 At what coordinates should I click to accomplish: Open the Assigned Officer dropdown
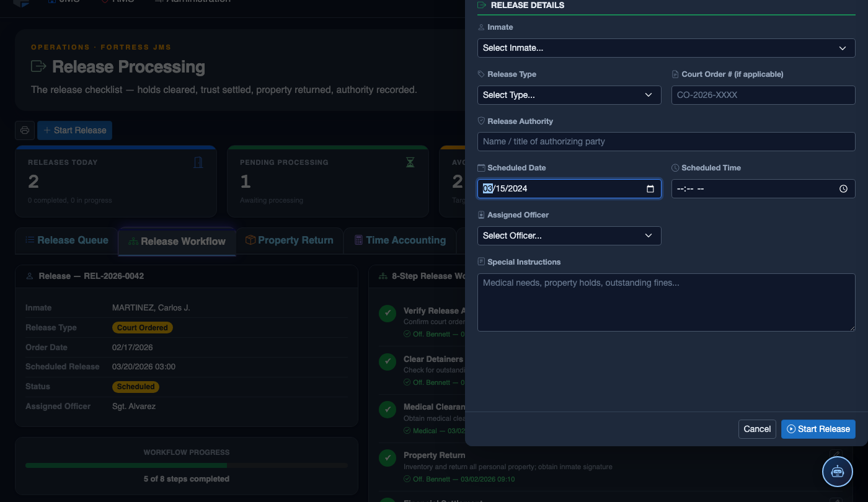pos(569,236)
